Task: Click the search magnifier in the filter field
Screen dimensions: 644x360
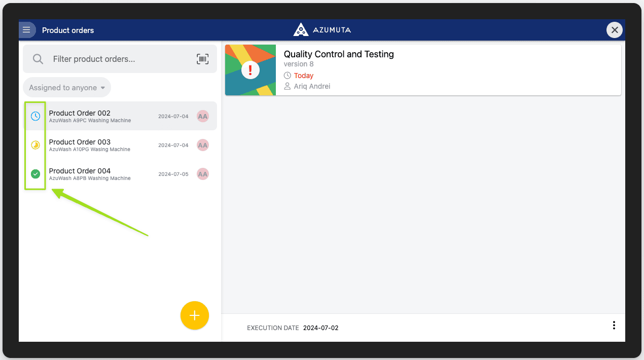Action: pyautogui.click(x=38, y=59)
